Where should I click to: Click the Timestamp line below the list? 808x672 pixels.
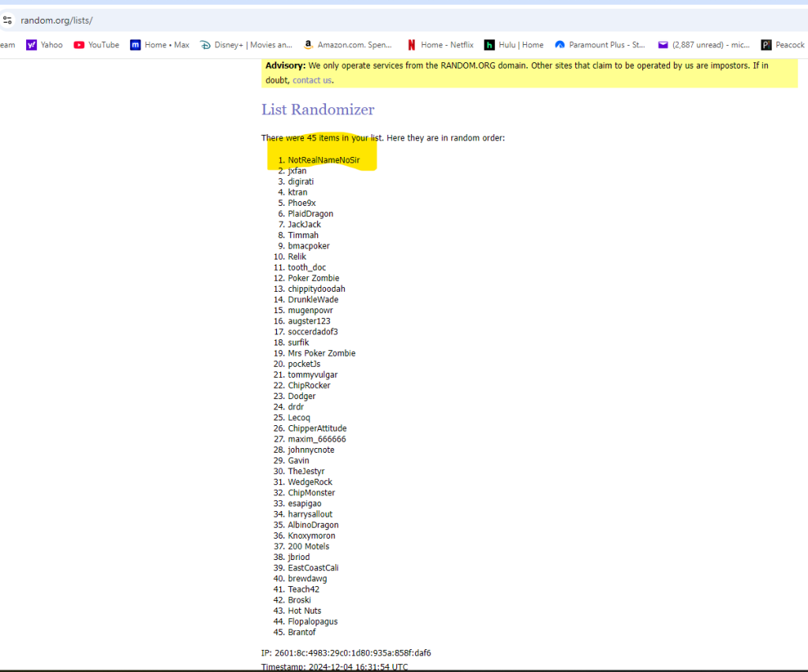coord(335,667)
